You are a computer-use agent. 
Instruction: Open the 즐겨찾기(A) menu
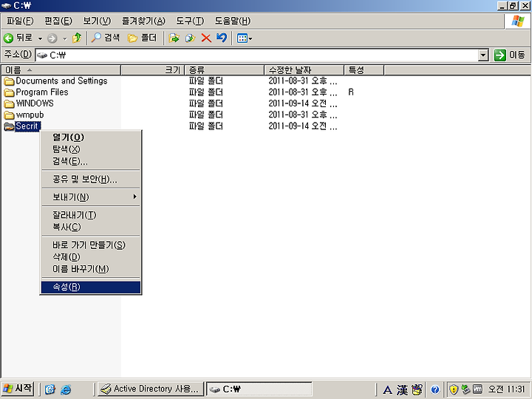point(143,21)
